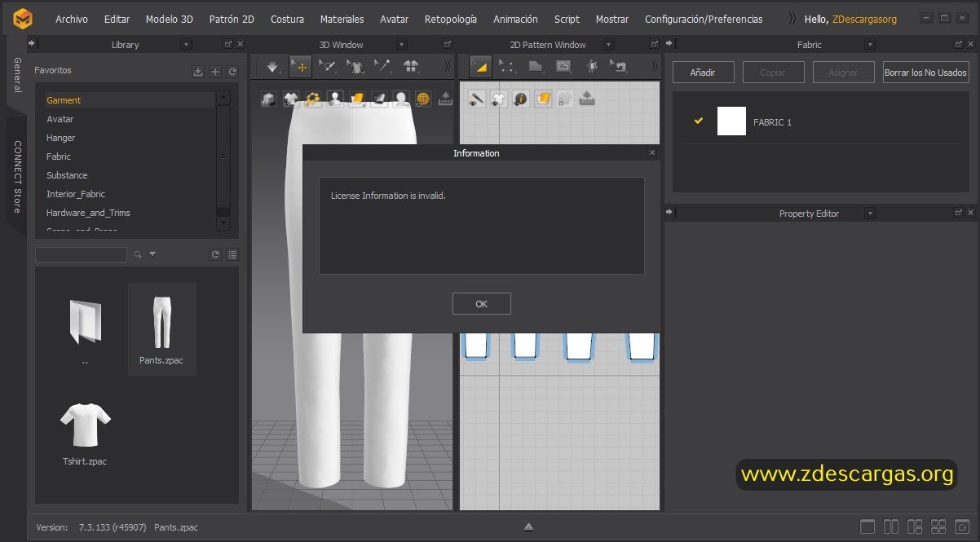980x542 pixels.
Task: Choose the mesh editing tool in 3D toolbar
Action: [x=328, y=67]
